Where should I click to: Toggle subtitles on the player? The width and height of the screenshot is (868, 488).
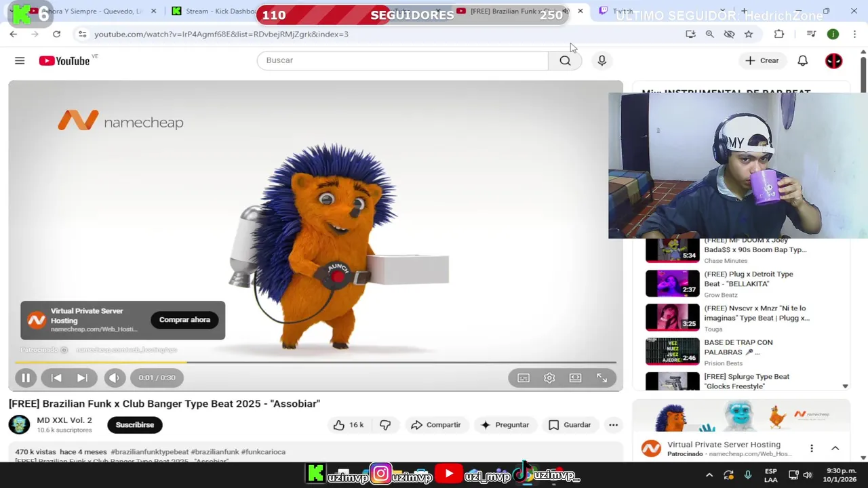point(524,378)
